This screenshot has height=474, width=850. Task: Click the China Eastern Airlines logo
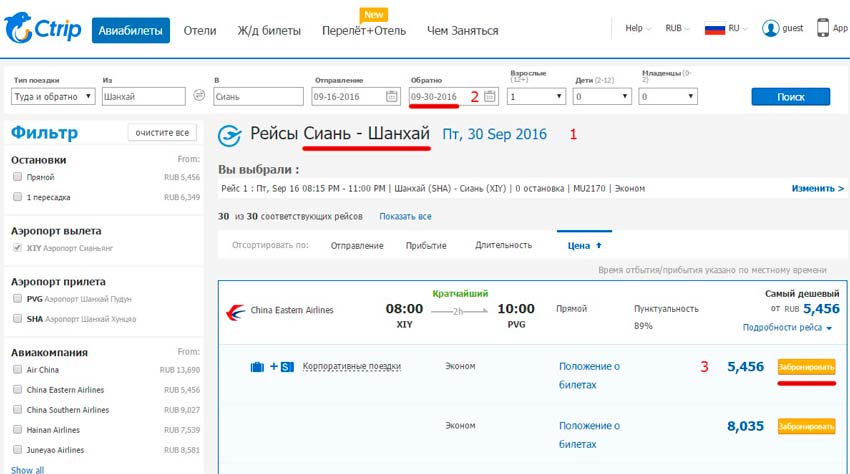point(236,310)
